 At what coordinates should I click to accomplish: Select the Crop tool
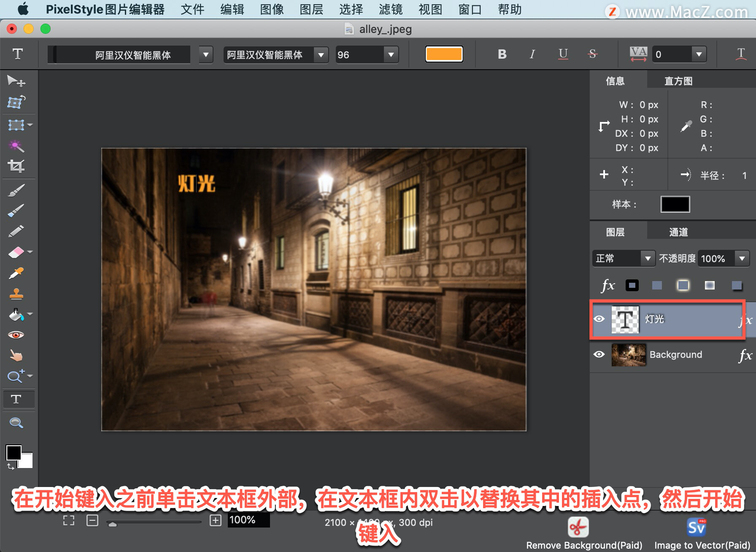[x=16, y=166]
